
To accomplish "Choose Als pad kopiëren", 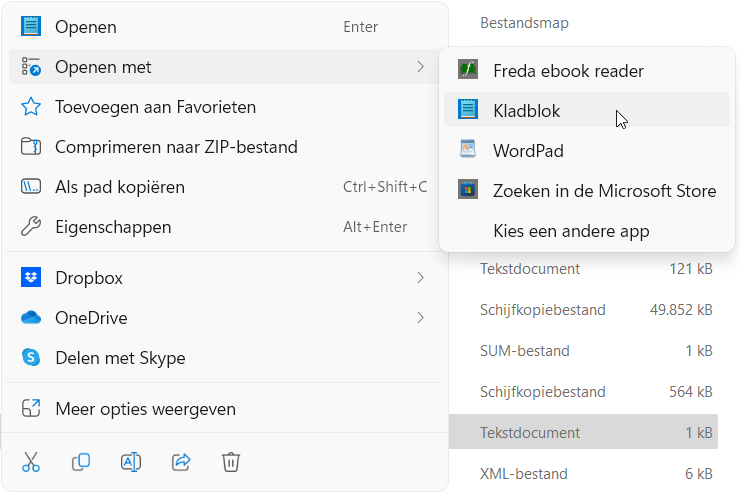I will (x=224, y=187).
